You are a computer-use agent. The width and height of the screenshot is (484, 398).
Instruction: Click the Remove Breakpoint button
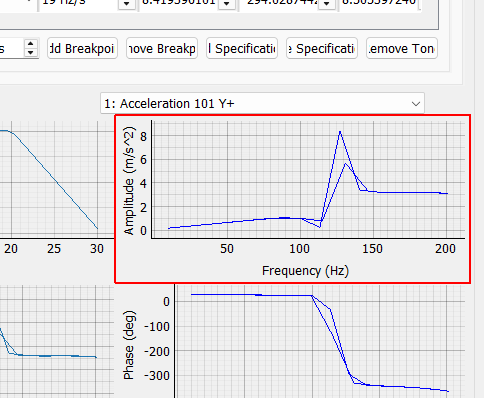(162, 49)
